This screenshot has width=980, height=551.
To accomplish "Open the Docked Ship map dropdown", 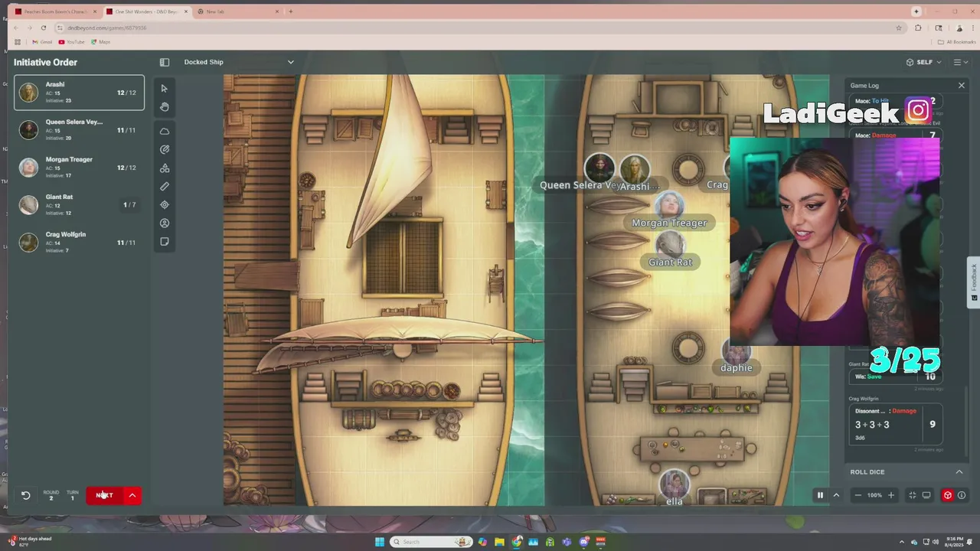I will tap(238, 62).
